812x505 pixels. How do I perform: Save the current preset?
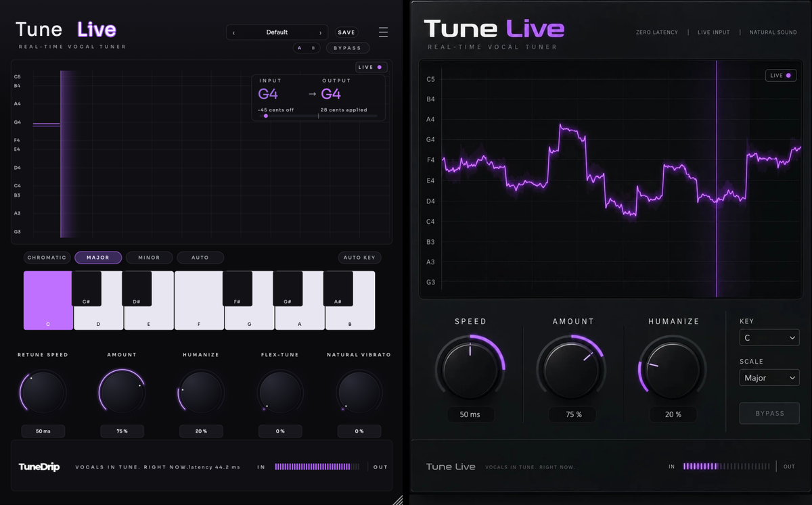(x=346, y=32)
